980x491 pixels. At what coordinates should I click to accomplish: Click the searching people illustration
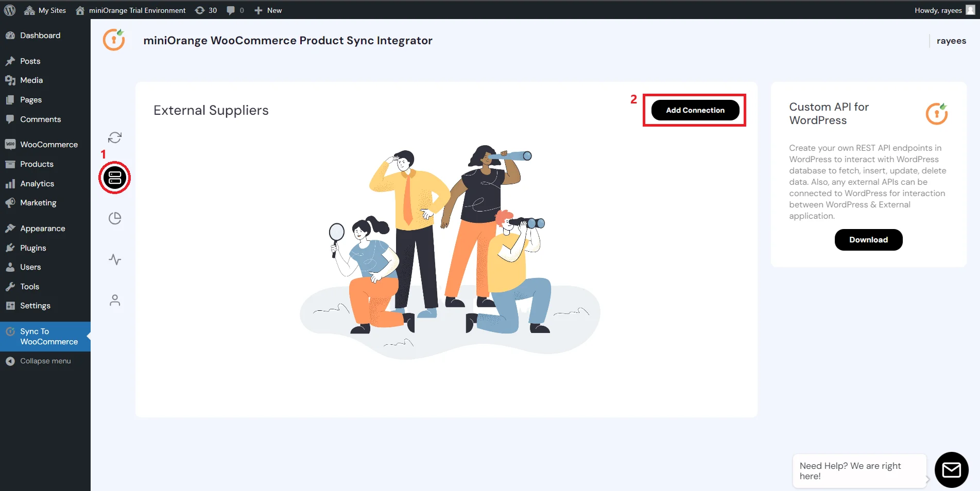coord(450,252)
